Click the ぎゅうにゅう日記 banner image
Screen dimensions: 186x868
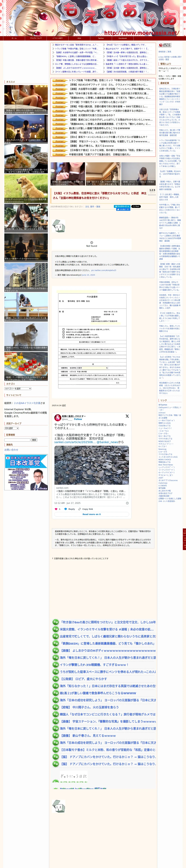tap(74, 776)
